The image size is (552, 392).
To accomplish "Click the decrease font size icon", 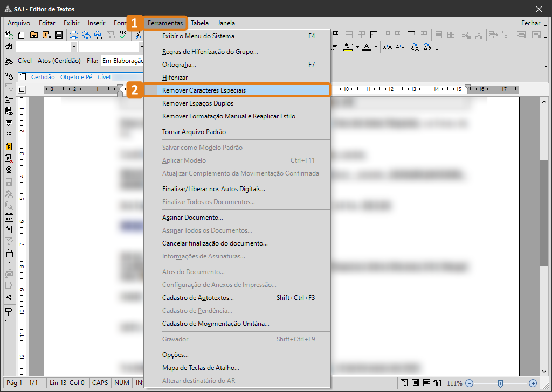I will coord(400,47).
